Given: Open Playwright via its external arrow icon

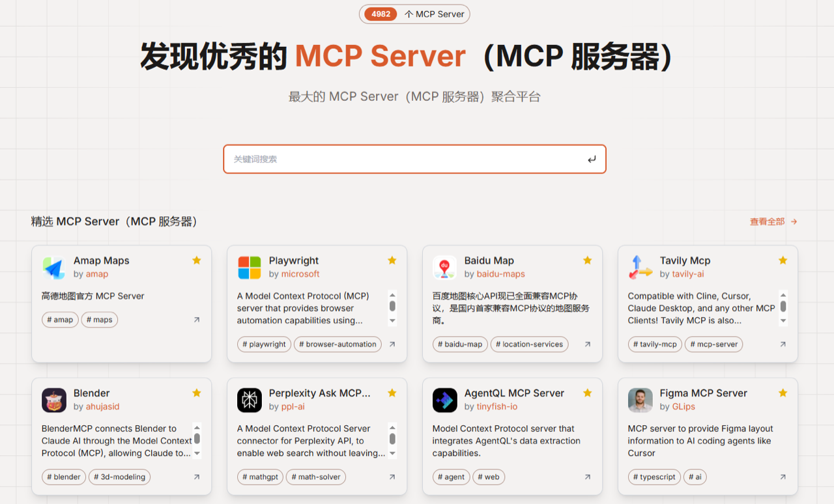Looking at the screenshot, I should [392, 344].
